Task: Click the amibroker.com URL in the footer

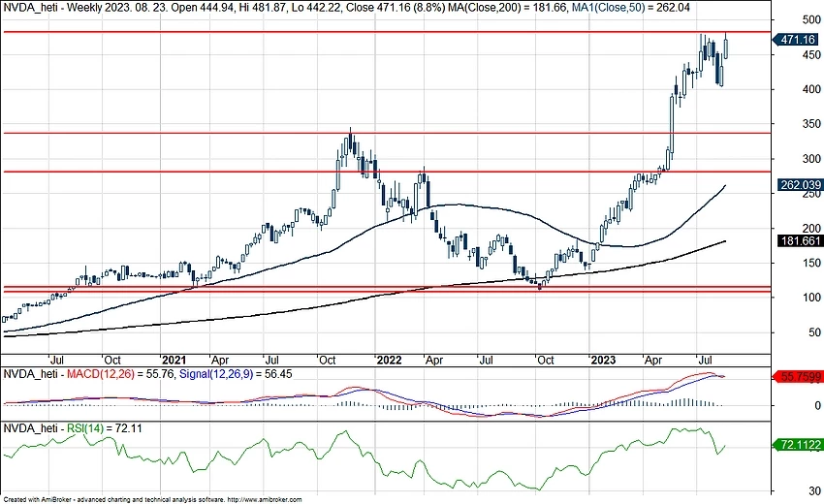Action: coord(265,500)
